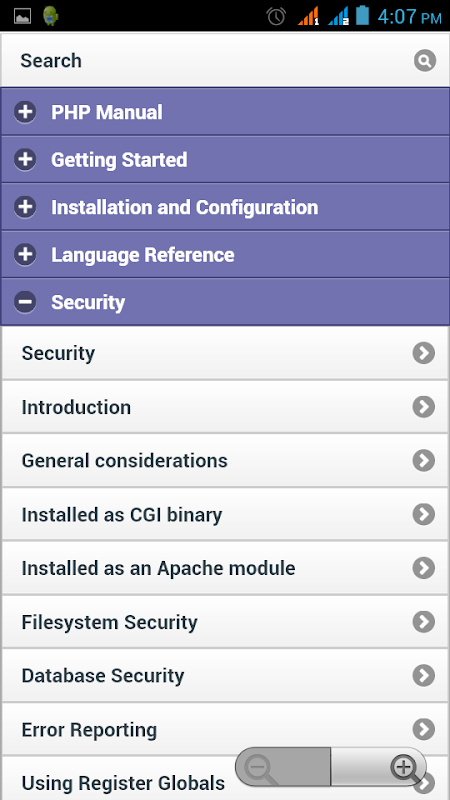Open Installed as CGI binary
This screenshot has width=450, height=800.
225,514
